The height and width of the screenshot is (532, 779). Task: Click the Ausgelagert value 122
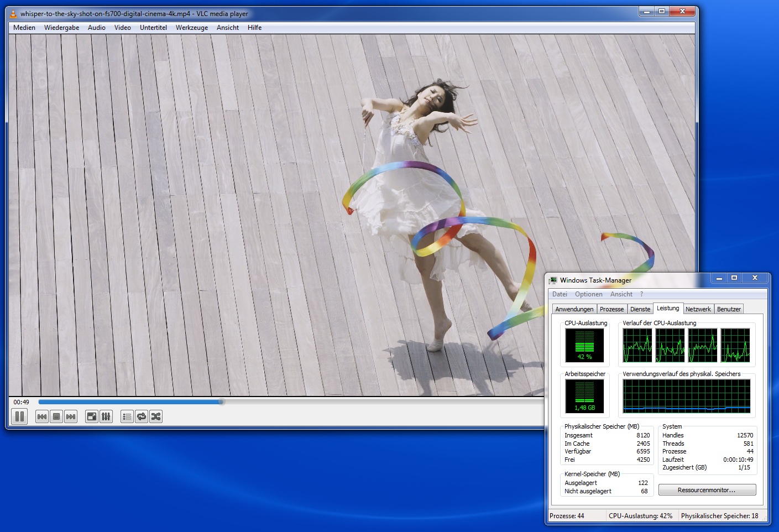pyautogui.click(x=643, y=483)
